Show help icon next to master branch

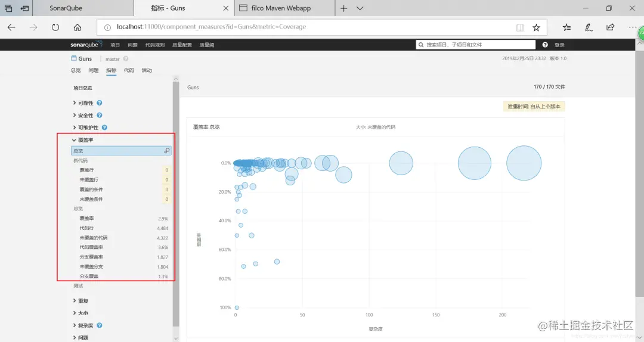126,59
